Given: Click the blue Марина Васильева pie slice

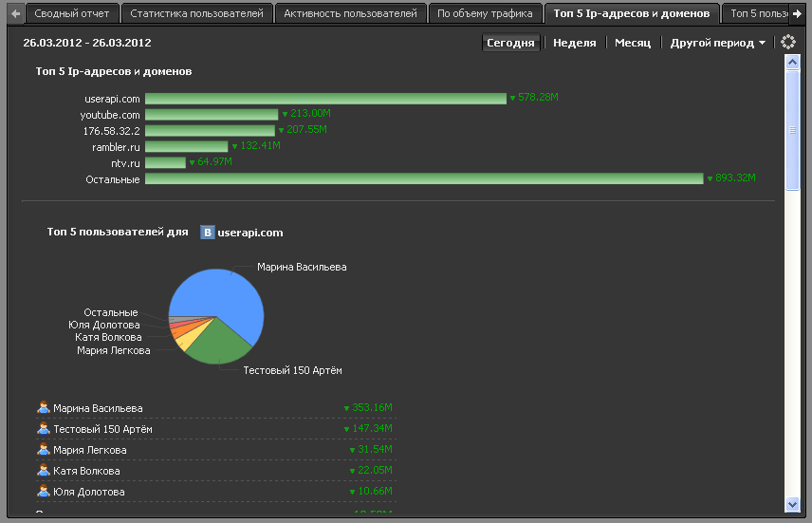Looking at the screenshot, I should pyautogui.click(x=228, y=296).
